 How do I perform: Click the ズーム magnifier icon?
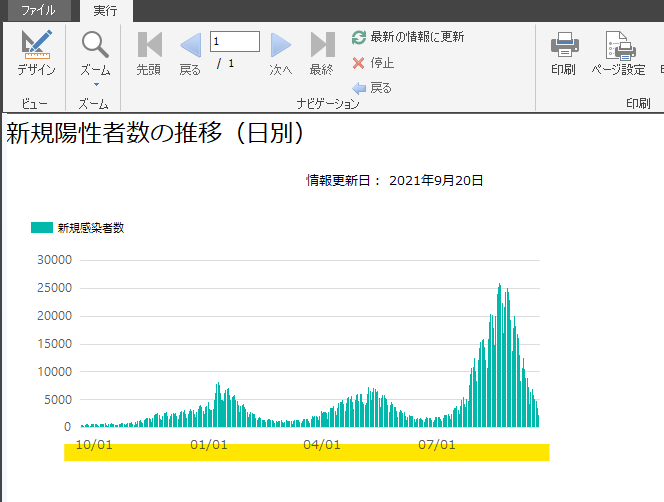pyautogui.click(x=95, y=45)
